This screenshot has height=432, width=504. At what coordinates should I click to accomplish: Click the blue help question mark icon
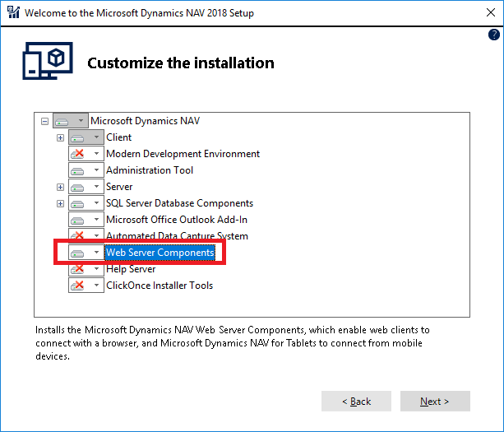493,35
